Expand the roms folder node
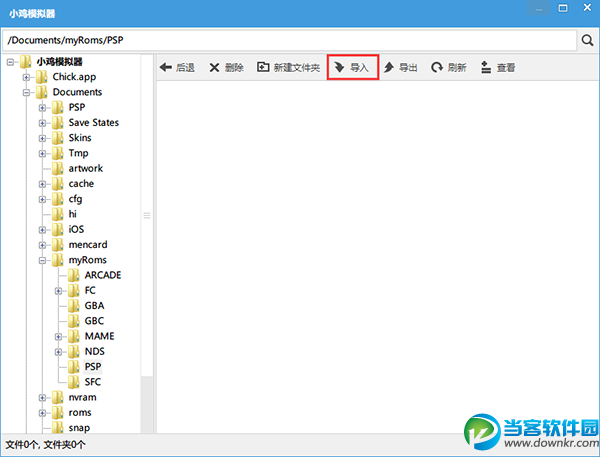Image resolution: width=600 pixels, height=457 pixels. [x=42, y=413]
